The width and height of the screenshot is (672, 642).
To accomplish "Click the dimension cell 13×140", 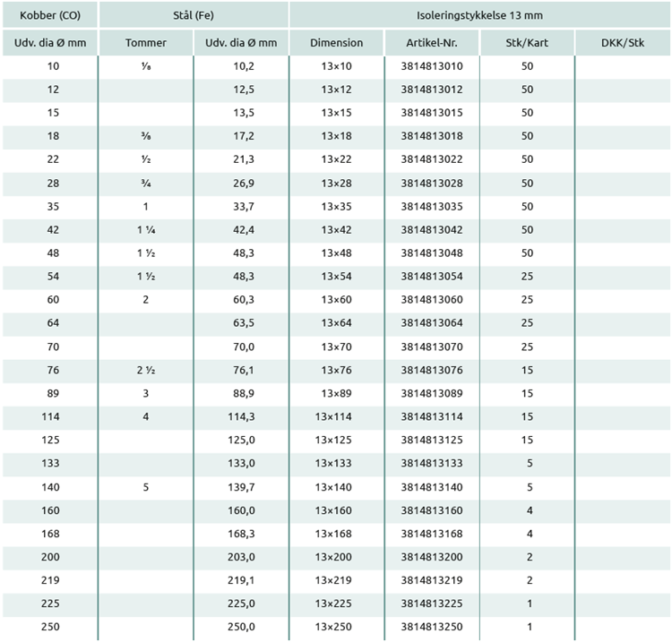I will point(333,487).
